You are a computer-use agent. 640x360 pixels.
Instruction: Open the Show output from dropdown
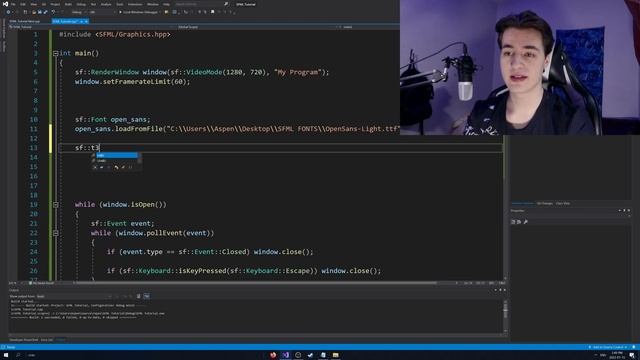pyautogui.click(x=74, y=296)
